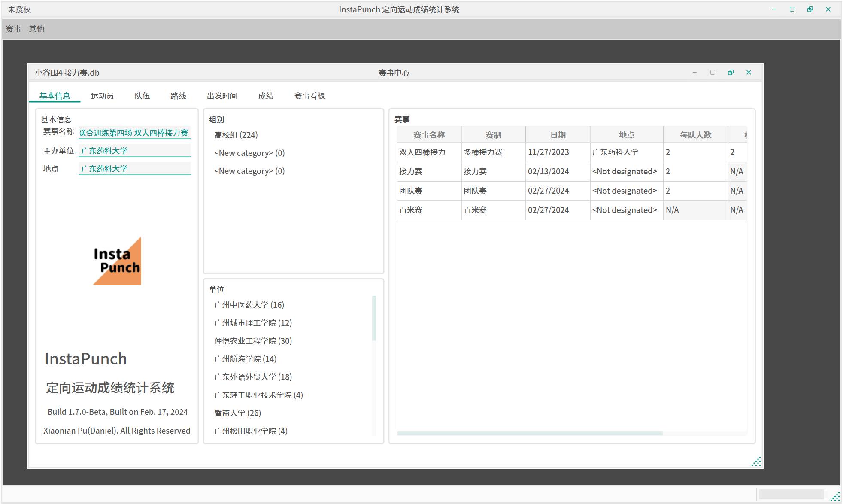The height and width of the screenshot is (504, 843).
Task: Restore the 赛事中心 sub-window icon
Action: click(x=731, y=73)
